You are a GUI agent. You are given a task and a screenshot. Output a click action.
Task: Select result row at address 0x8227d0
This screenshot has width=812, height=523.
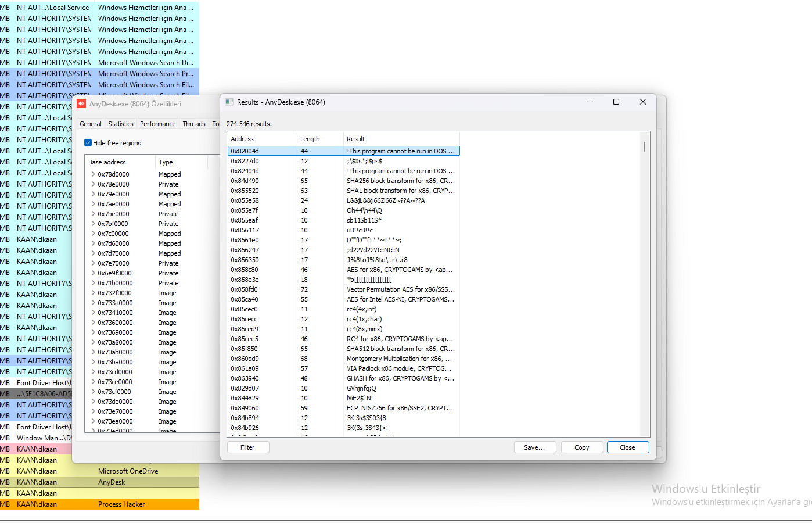click(x=343, y=161)
